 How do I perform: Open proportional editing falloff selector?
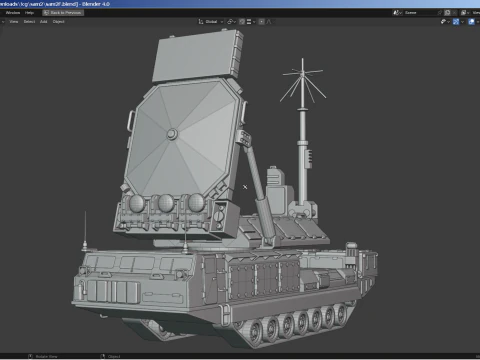270,22
